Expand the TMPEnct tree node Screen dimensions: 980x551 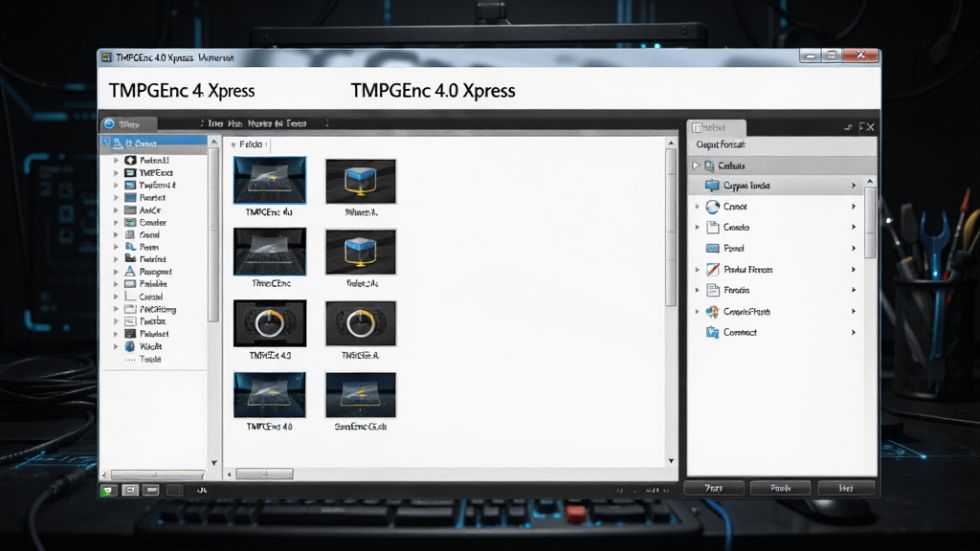coord(116,172)
